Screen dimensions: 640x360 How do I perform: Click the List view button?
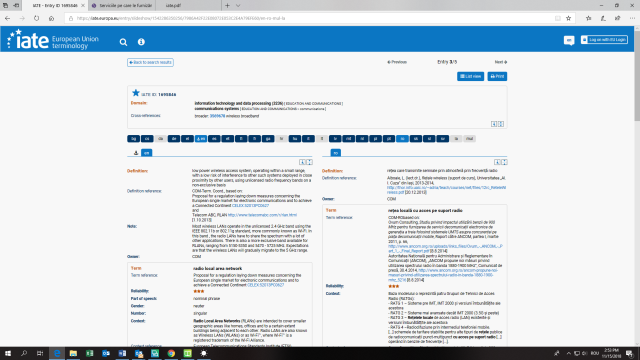coord(471,76)
